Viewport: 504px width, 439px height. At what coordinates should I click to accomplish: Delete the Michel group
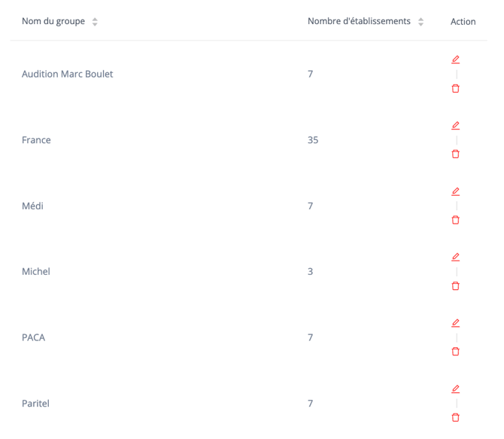[x=455, y=286]
